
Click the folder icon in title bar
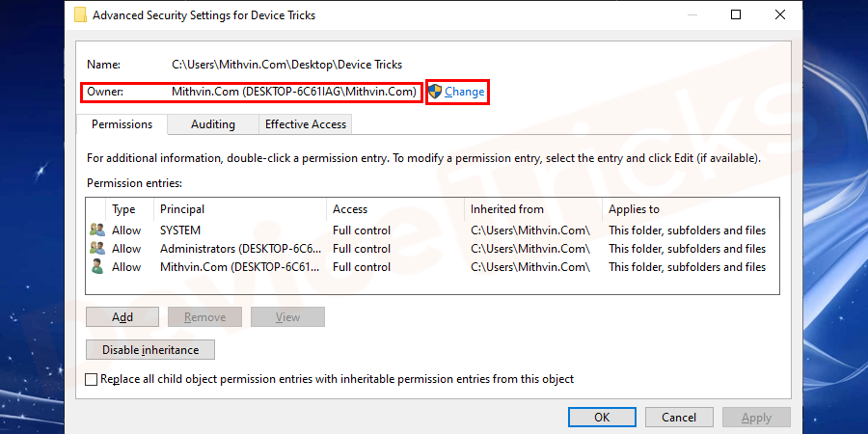(80, 14)
